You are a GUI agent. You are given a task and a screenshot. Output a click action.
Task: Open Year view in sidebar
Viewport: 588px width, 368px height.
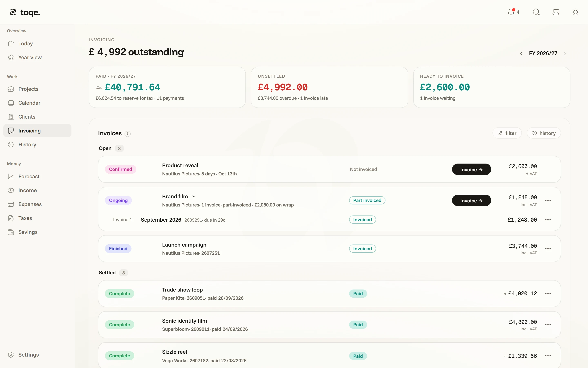coord(37,57)
